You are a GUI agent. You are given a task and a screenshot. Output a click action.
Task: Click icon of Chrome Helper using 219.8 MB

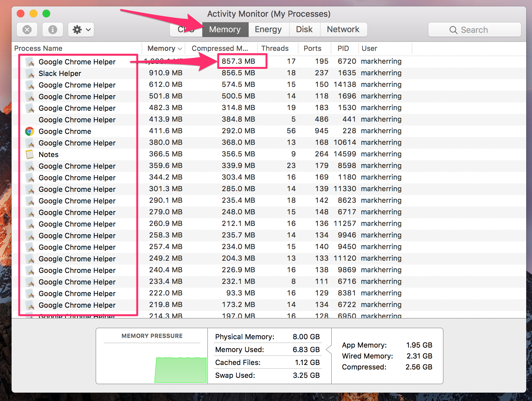click(30, 305)
